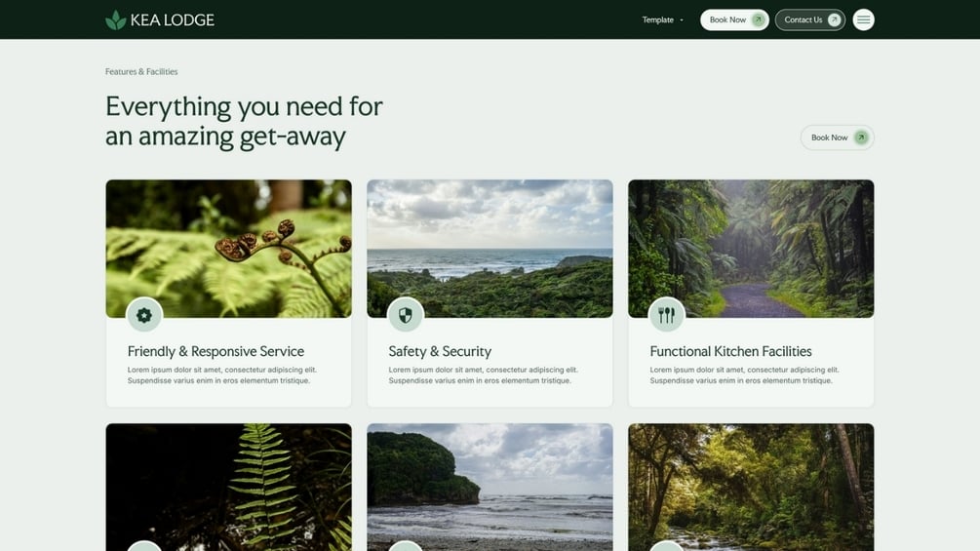Click arrow icon inside Contact Us button
Viewport: 980px width, 551px height.
(834, 20)
